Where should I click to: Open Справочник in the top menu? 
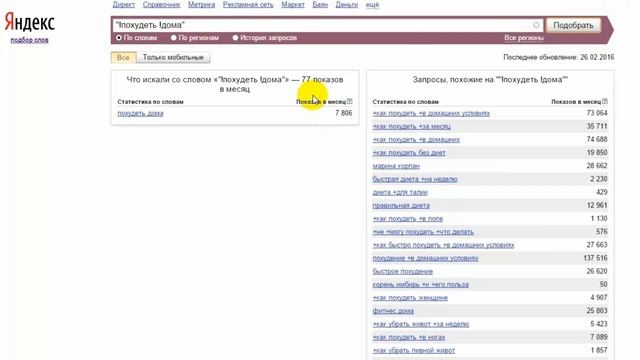click(161, 5)
